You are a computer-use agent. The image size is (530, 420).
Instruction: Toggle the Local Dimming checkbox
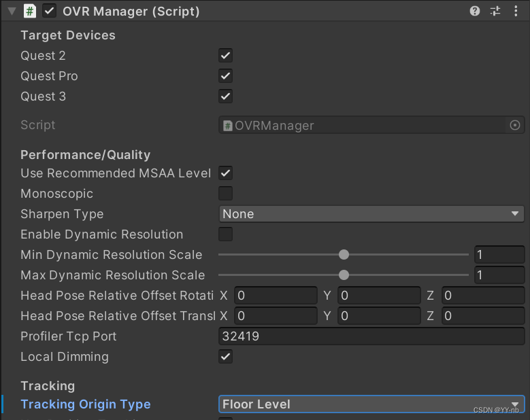point(225,357)
